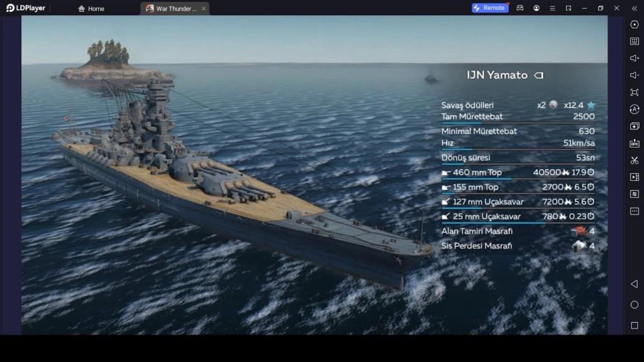Click the Remote button
Image resolution: width=644 pixels, height=362 pixels.
(490, 8)
